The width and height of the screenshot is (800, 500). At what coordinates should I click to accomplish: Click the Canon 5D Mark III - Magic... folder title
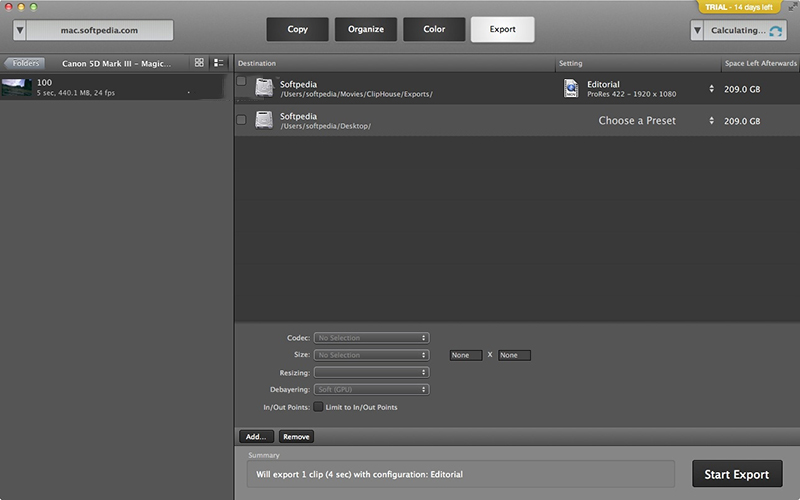click(116, 63)
